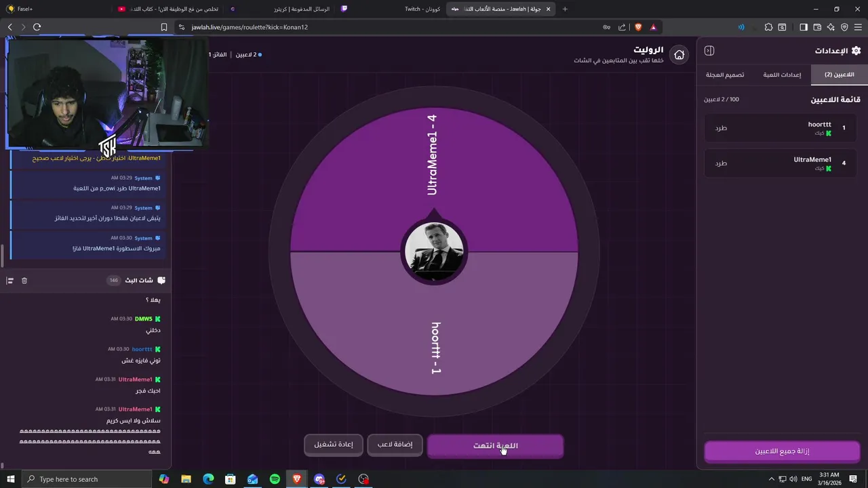Image resolution: width=868 pixels, height=488 pixels.
Task: Click the Windows taskbar search box
Action: [x=88, y=479]
